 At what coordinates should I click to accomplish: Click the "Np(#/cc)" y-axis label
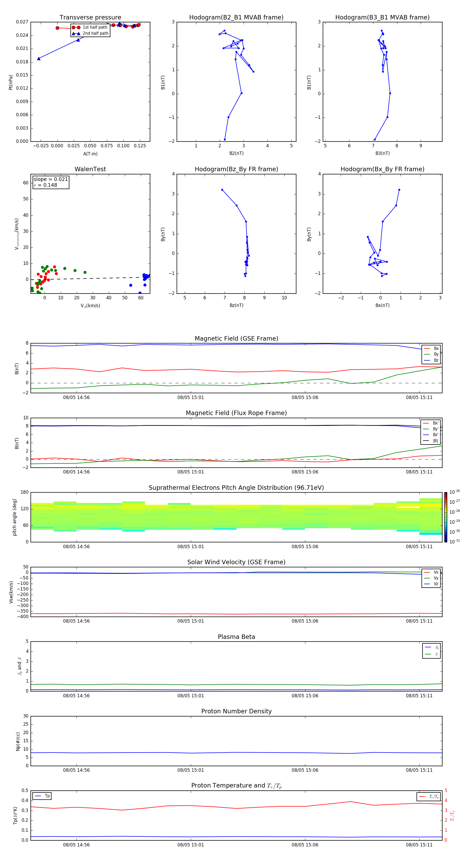[18, 741]
